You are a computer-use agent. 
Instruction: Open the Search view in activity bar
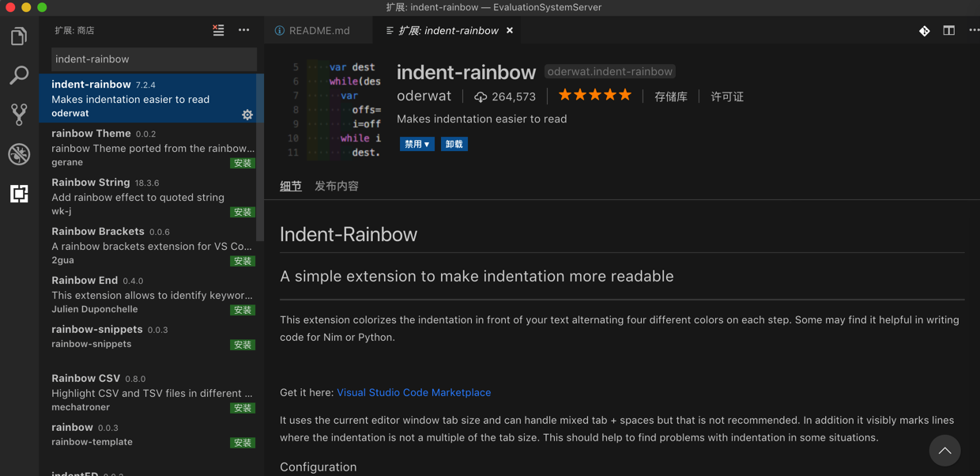(x=19, y=75)
